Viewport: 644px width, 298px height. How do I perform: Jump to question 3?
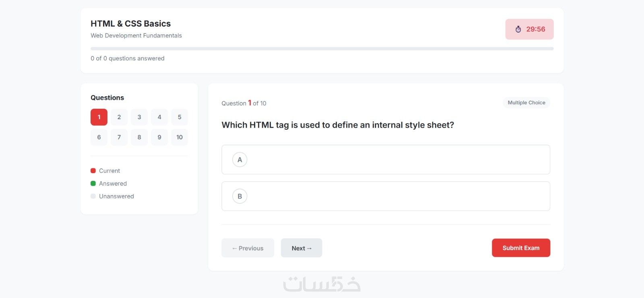(x=139, y=117)
